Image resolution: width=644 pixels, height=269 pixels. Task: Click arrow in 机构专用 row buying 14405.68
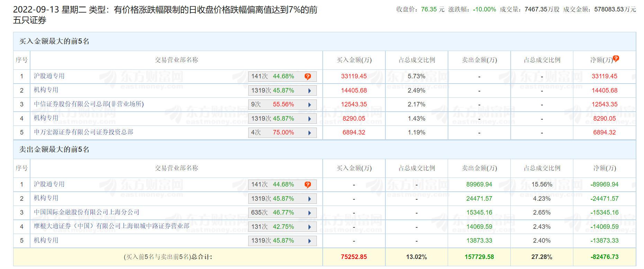310,91
